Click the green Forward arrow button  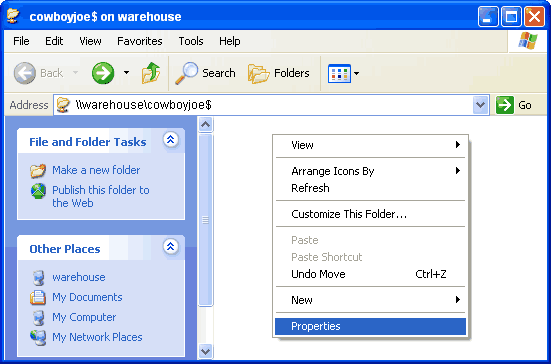coord(103,73)
